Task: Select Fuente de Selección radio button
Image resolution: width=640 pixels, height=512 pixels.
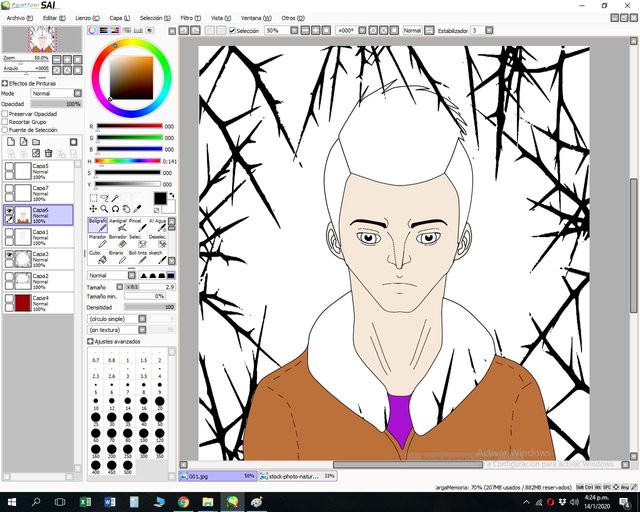Action: pyautogui.click(x=5, y=129)
